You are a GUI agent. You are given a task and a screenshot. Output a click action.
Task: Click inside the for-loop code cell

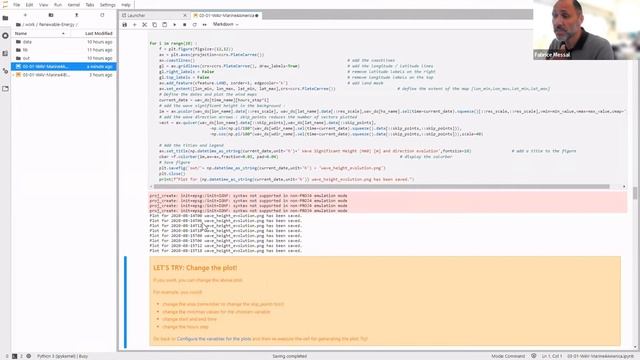pyautogui.click(x=387, y=111)
